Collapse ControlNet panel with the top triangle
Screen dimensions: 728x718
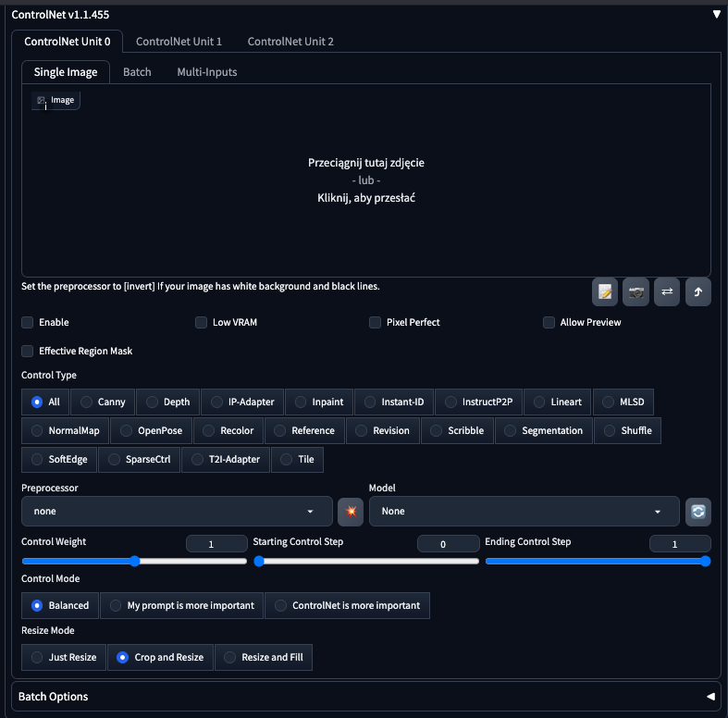[715, 15]
